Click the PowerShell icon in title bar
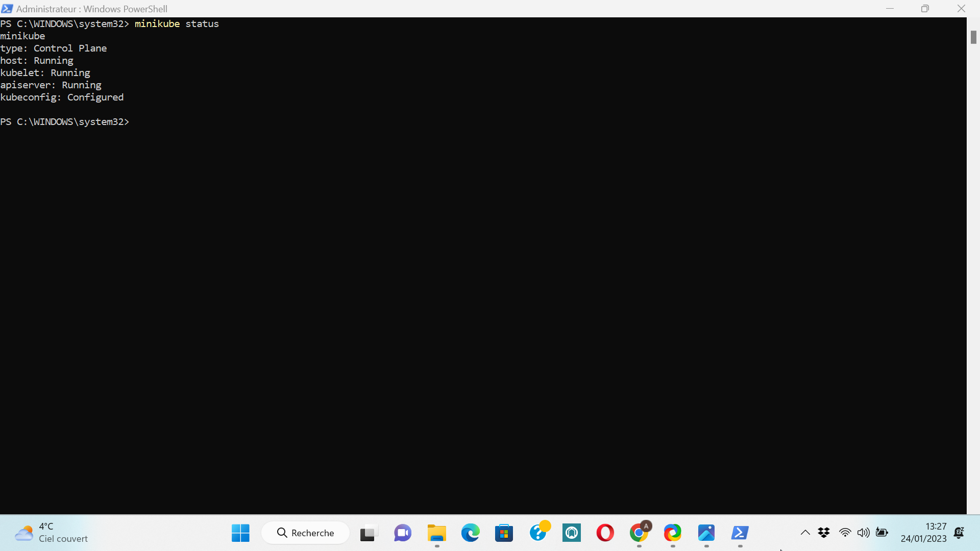This screenshot has height=551, width=980. [7, 9]
